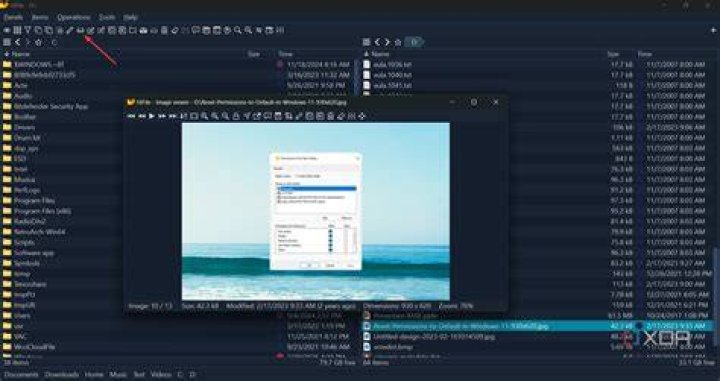
Task: Click the plus icon at main toolbar's far right
Action: [714, 30]
